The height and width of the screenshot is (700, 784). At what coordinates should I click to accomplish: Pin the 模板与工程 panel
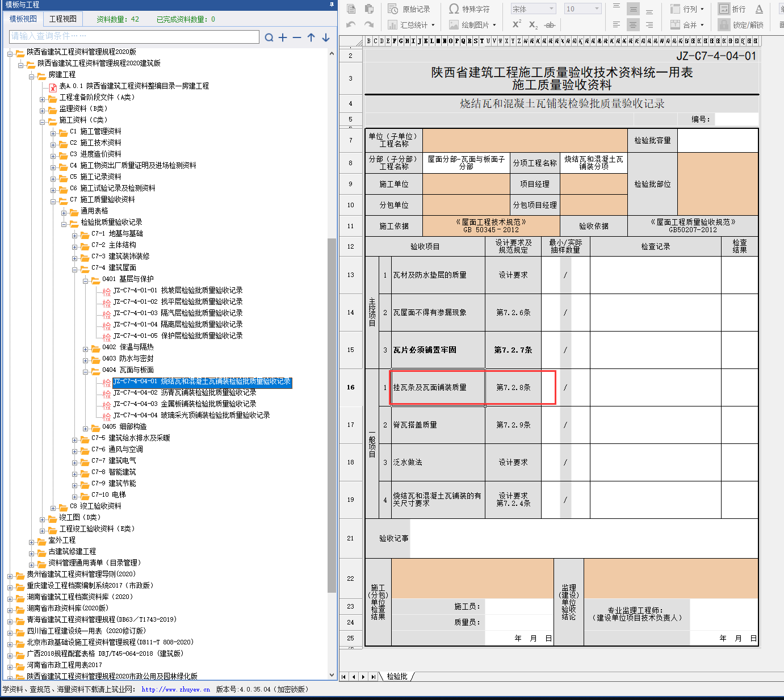click(x=332, y=5)
